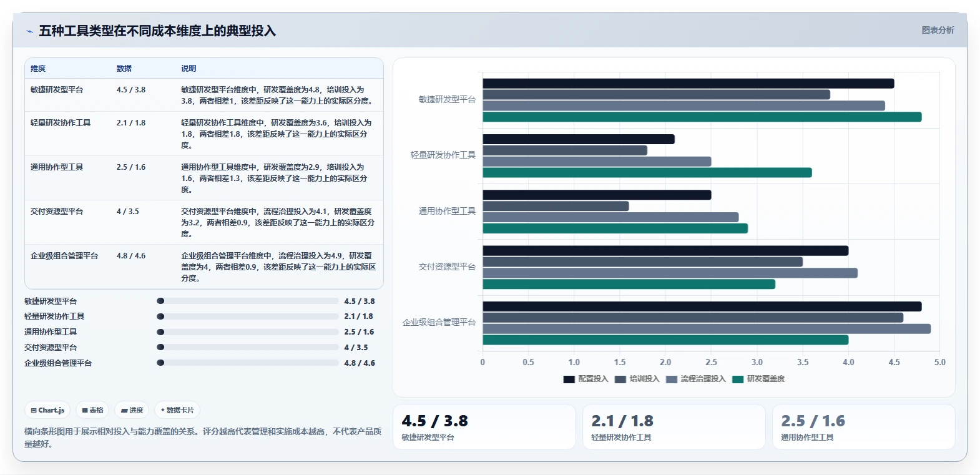980x475 pixels.
Task: Click the 培训投入 bar for 通用协作型工具
Action: (556, 206)
